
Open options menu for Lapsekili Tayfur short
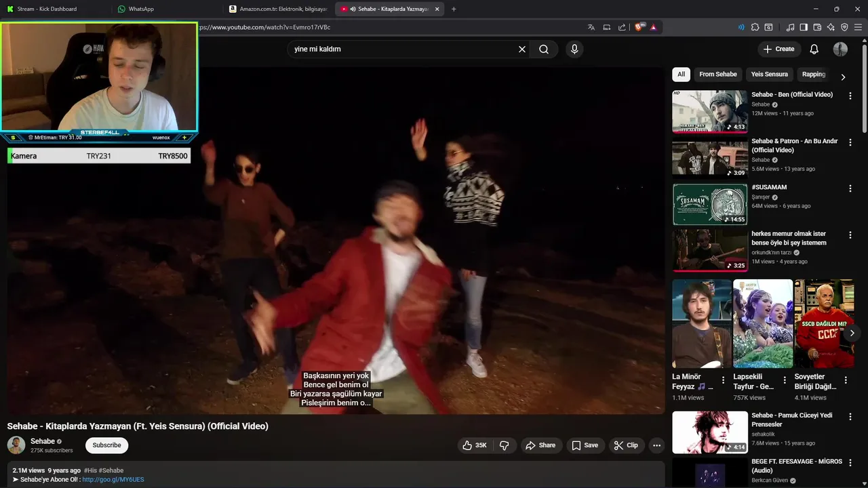point(785,380)
